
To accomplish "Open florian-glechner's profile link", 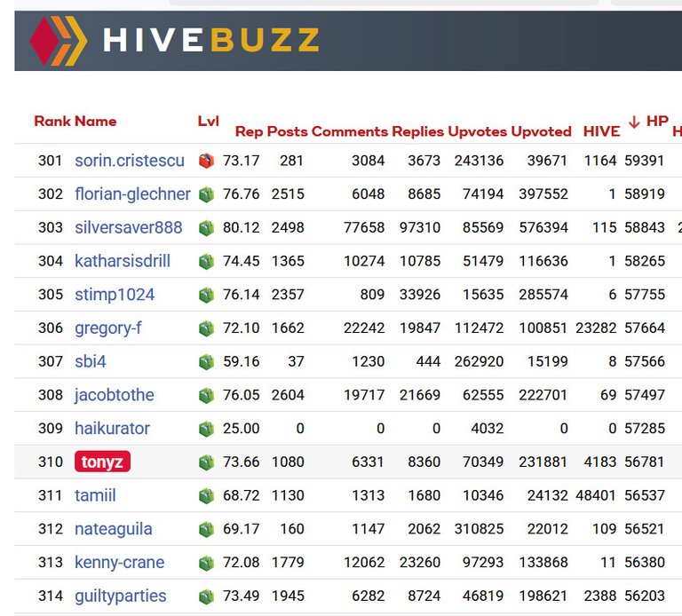I will (x=132, y=194).
